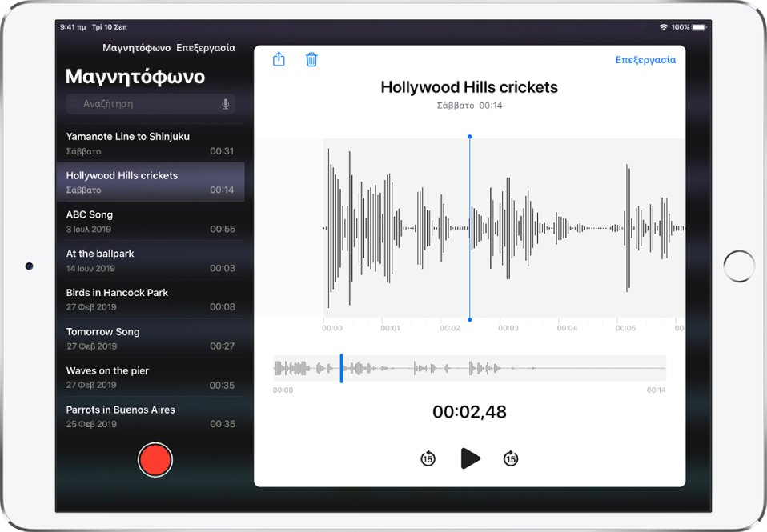
Task: Tap the share icon above the recording
Action: coord(279,59)
